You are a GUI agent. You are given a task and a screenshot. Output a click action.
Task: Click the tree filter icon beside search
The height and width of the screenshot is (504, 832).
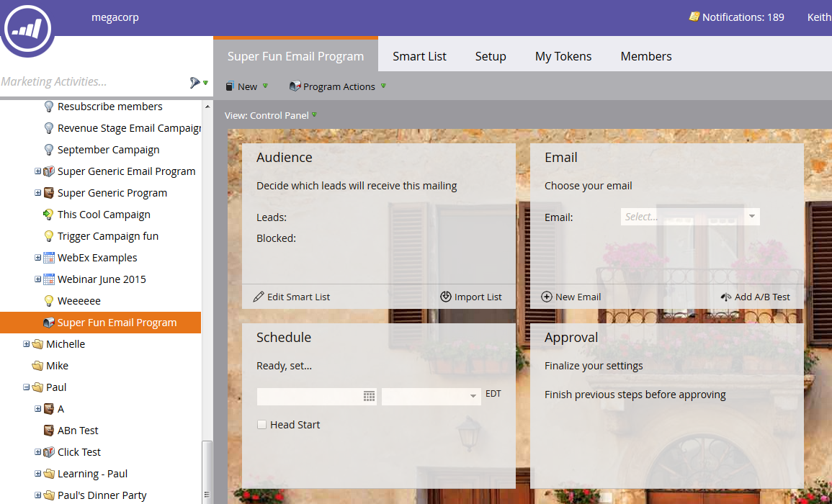click(x=195, y=82)
